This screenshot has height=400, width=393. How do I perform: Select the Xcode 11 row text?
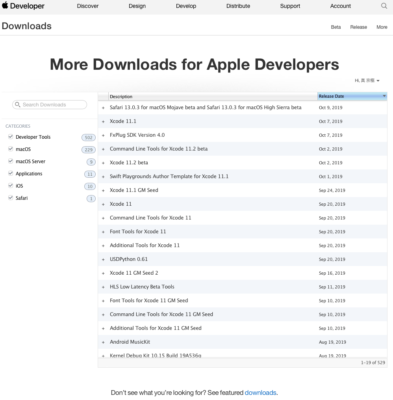(121, 204)
